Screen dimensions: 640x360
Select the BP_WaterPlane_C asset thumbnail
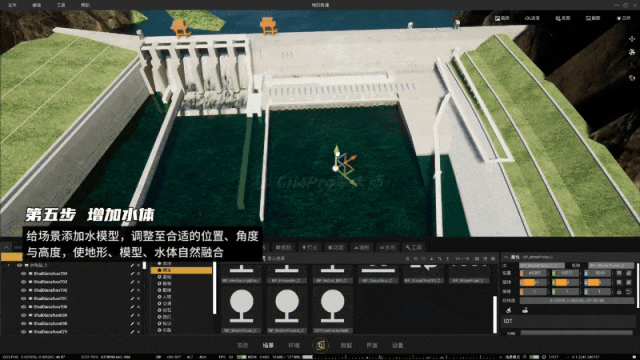pos(241,310)
